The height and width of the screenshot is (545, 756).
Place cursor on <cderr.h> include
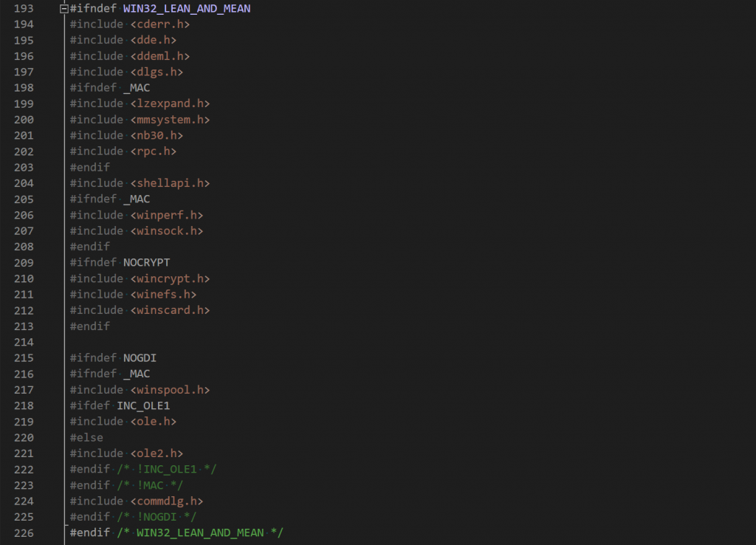tap(157, 24)
